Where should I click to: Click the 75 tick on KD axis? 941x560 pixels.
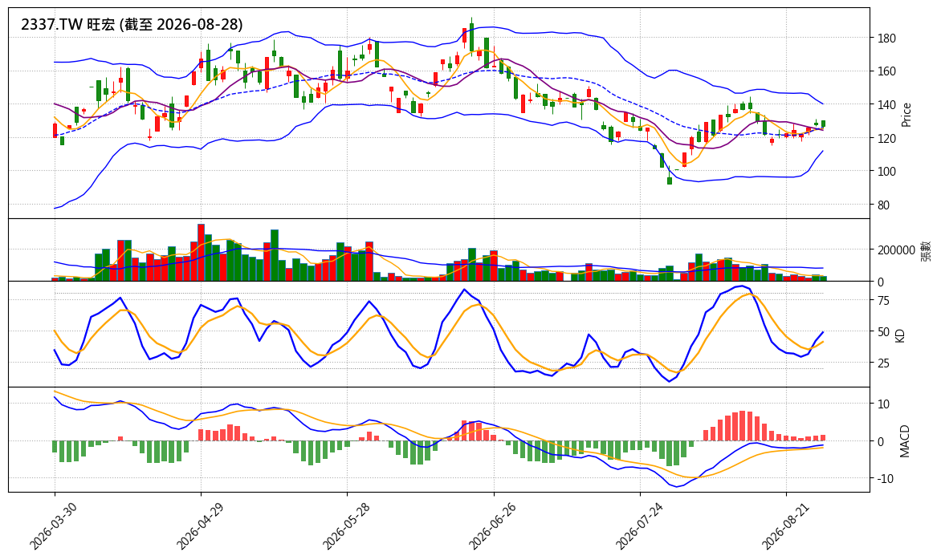coord(883,301)
